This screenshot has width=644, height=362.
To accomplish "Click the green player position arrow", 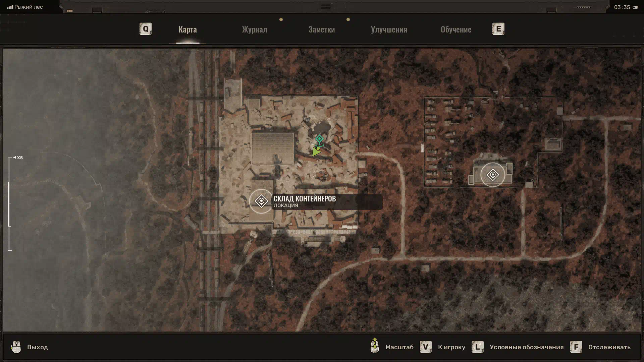I will click(x=316, y=152).
